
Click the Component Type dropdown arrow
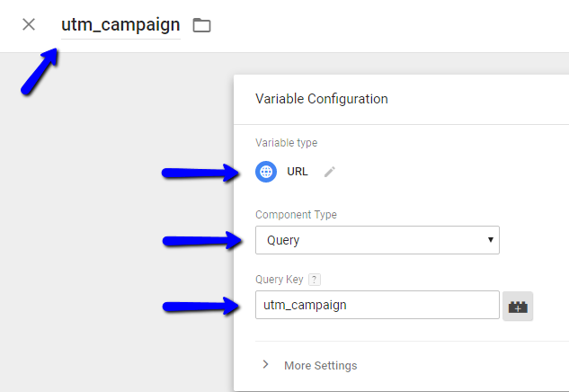(x=490, y=240)
